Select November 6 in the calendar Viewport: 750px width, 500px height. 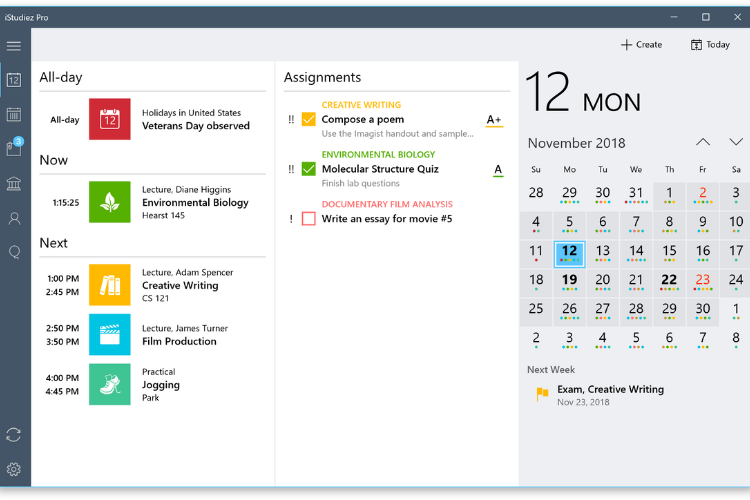603,225
